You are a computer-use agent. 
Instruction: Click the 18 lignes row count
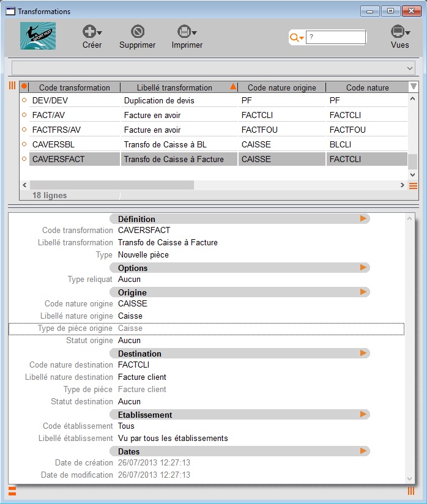point(50,196)
